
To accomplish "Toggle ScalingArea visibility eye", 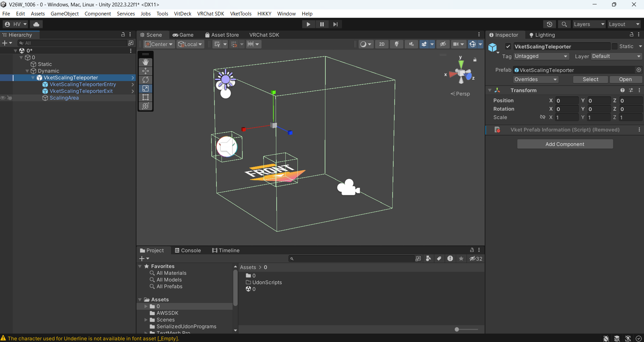I will 3,98.
